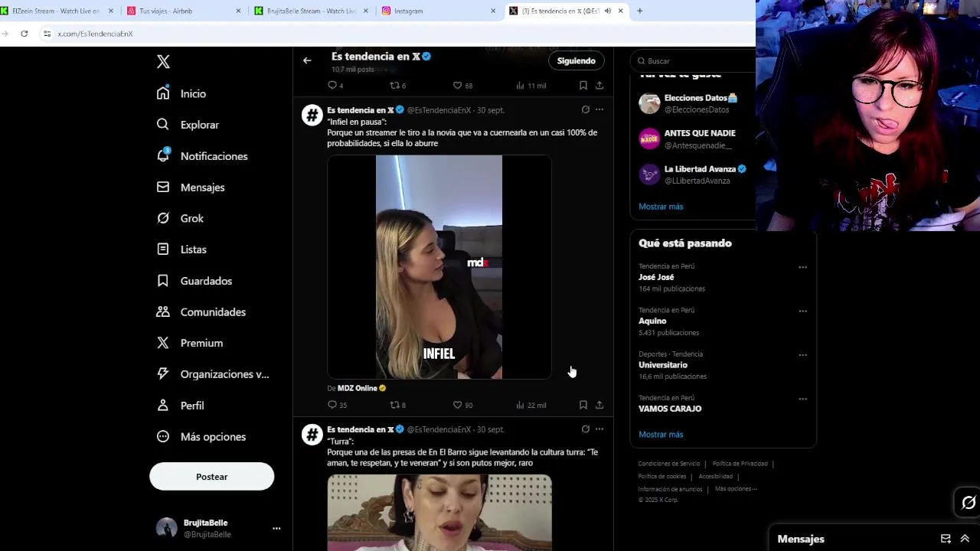
Task: Play the INFIEL video
Action: (439, 267)
